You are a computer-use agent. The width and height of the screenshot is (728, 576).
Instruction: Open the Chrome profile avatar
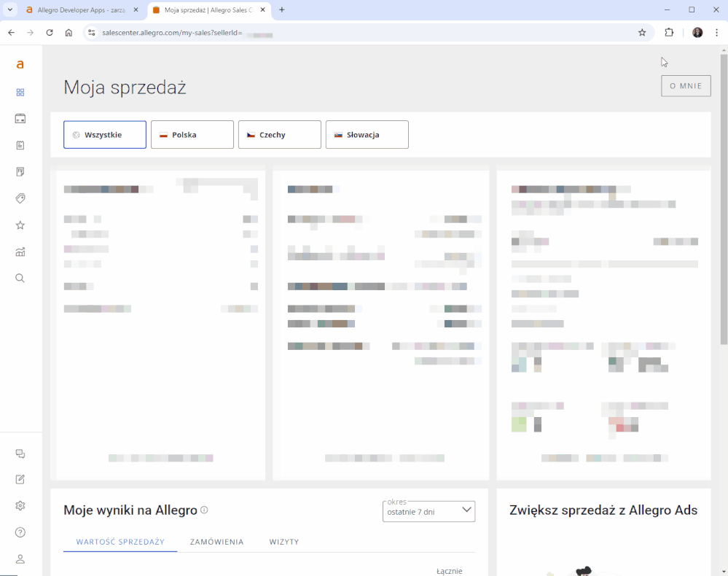(697, 33)
